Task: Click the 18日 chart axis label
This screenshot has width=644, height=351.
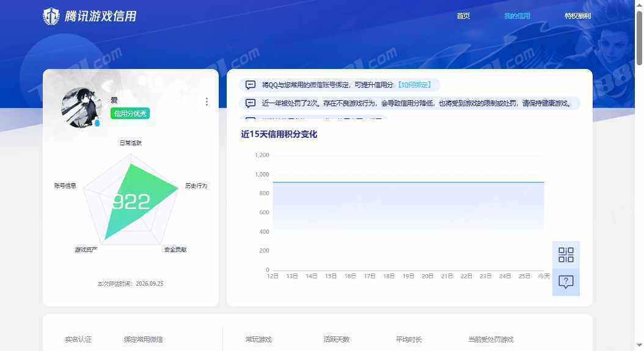Action: (x=389, y=277)
